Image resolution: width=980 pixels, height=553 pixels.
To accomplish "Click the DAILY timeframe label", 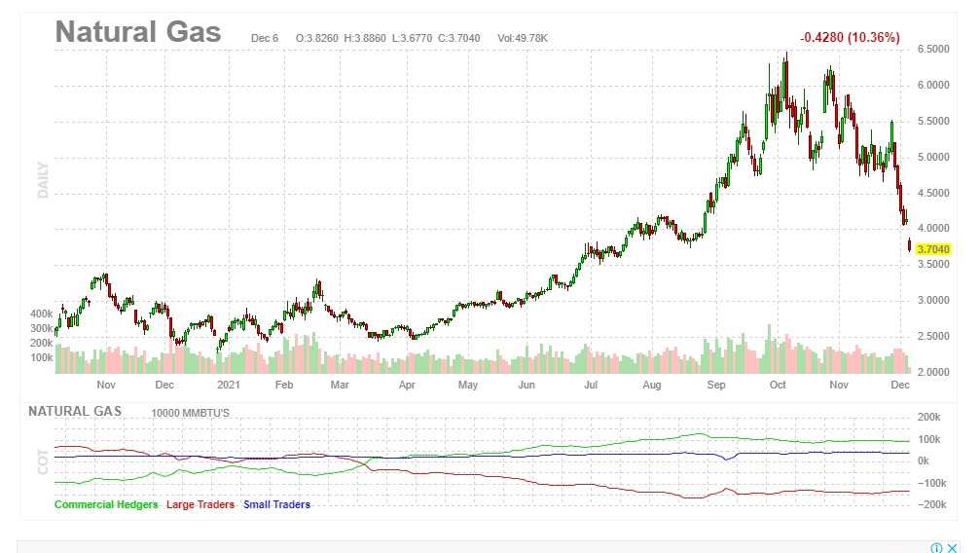I will 43,180.
